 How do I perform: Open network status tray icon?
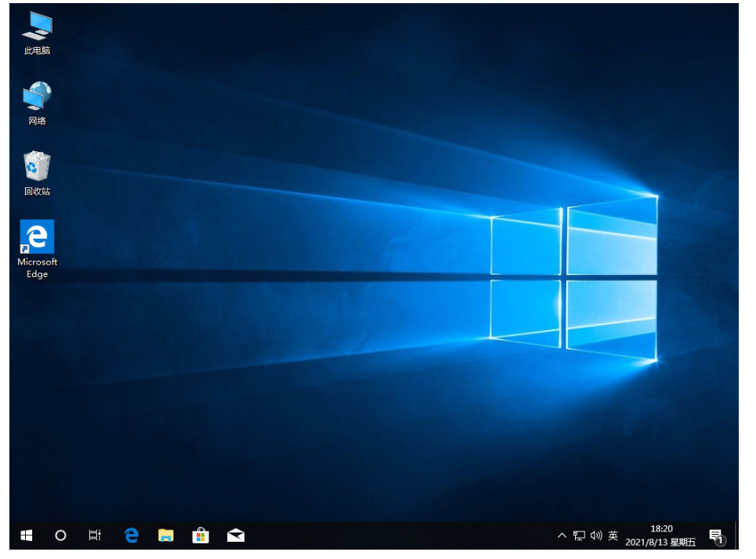point(579,536)
